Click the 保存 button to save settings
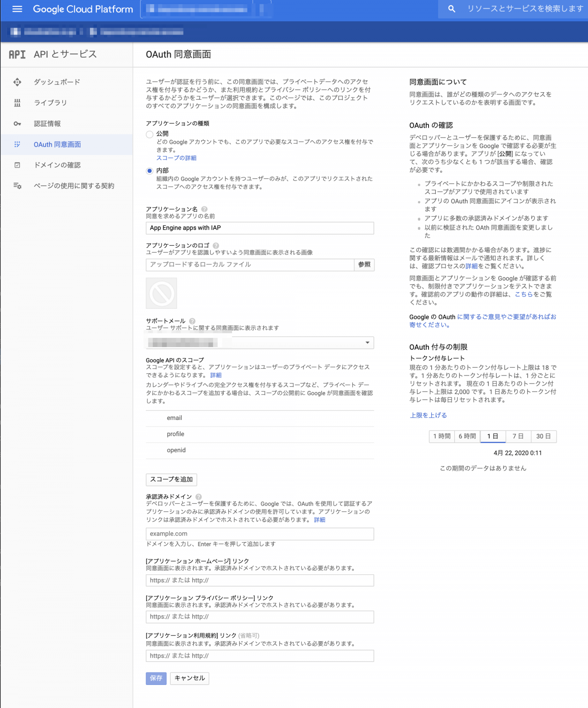Image resolution: width=588 pixels, height=708 pixels. pos(156,678)
